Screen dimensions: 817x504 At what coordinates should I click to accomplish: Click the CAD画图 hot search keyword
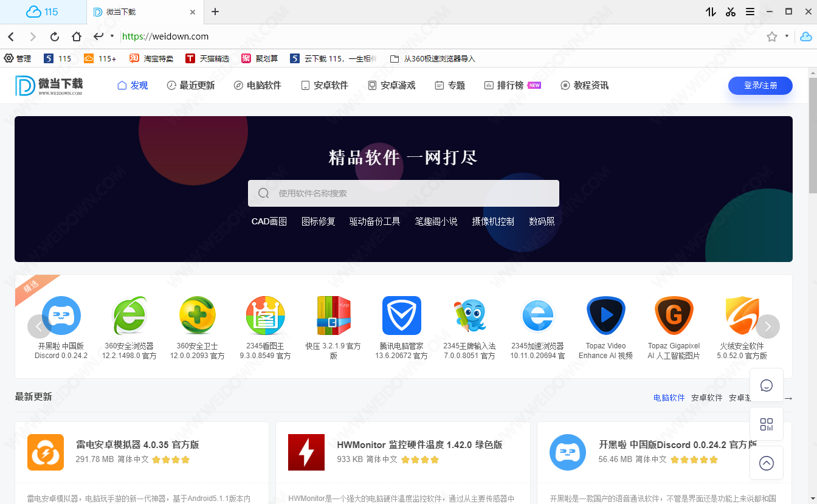click(269, 221)
